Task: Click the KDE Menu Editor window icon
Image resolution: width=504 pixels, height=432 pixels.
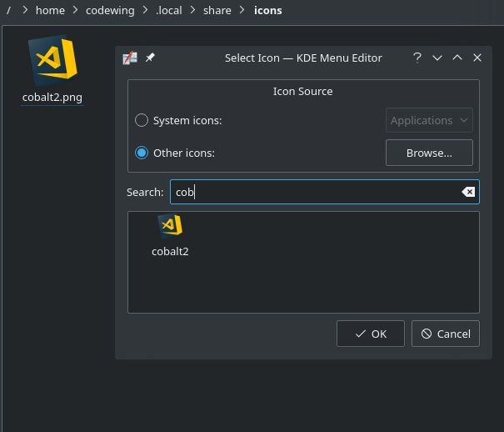Action: coord(130,58)
